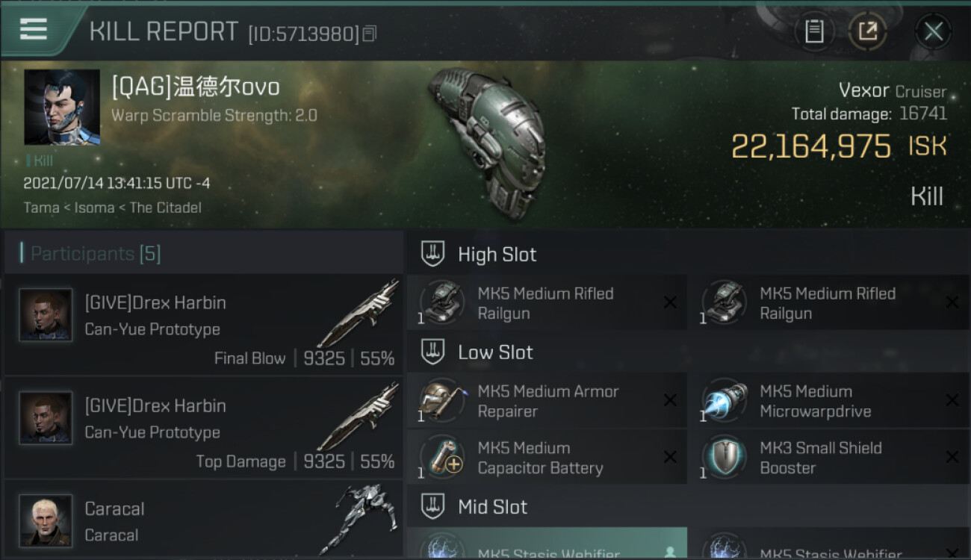Copy the kill report ID icon
The width and height of the screenshot is (971, 560).
(x=370, y=34)
